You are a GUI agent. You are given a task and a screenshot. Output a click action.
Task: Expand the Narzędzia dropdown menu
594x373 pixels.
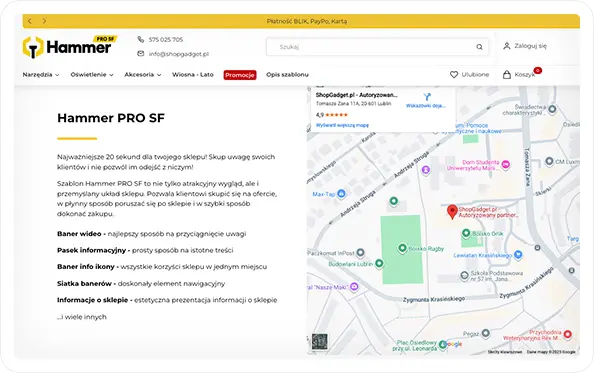[41, 75]
